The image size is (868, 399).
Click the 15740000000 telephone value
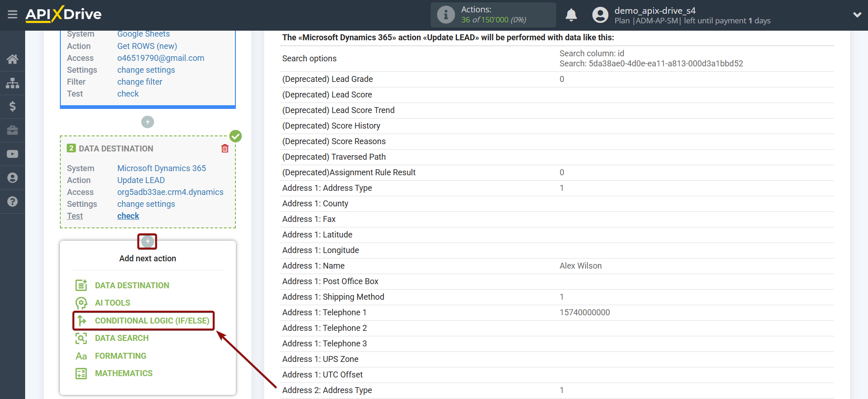[x=585, y=313]
